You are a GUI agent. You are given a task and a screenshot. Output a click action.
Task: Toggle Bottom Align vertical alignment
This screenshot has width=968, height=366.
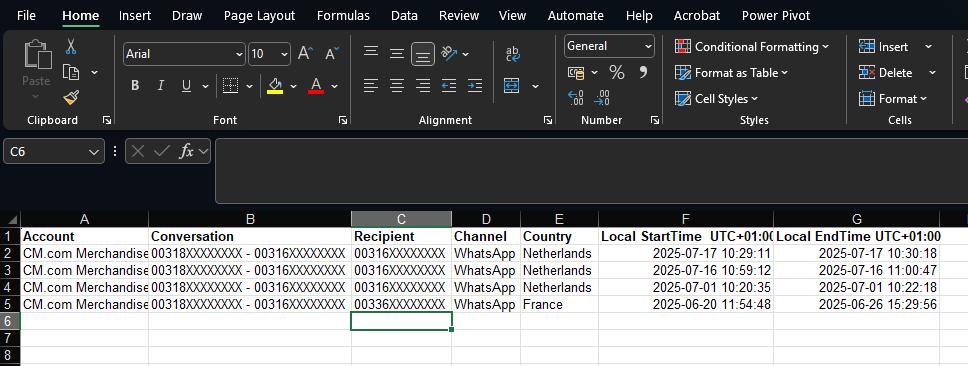coord(423,54)
